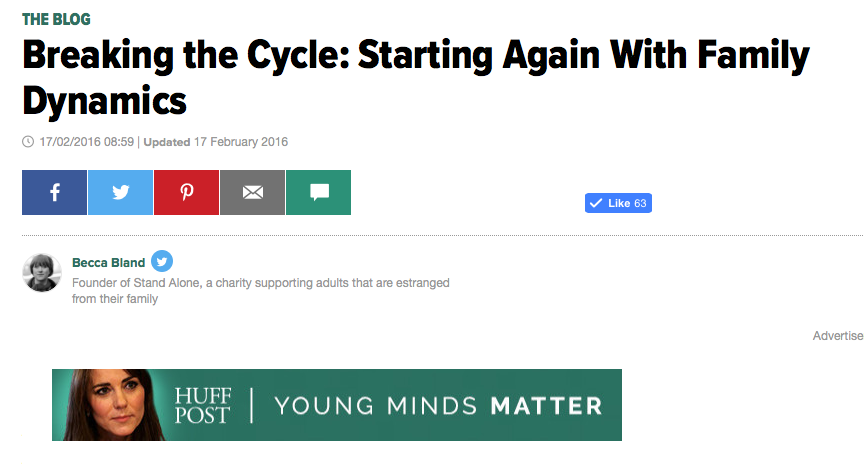Viewport: 864px width, 470px height.
Task: Click the 17/02/2016 08:59 publish timestamp
Action: (87, 142)
